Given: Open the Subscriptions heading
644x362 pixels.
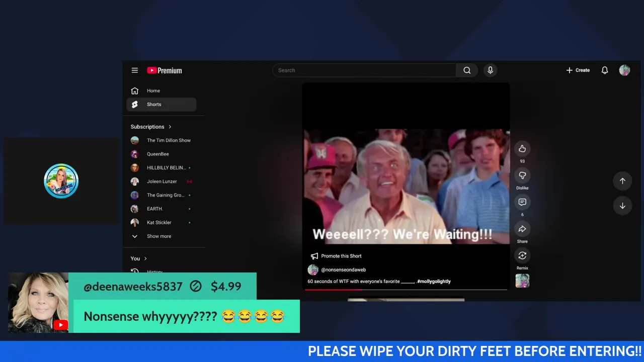Looking at the screenshot, I should (147, 127).
